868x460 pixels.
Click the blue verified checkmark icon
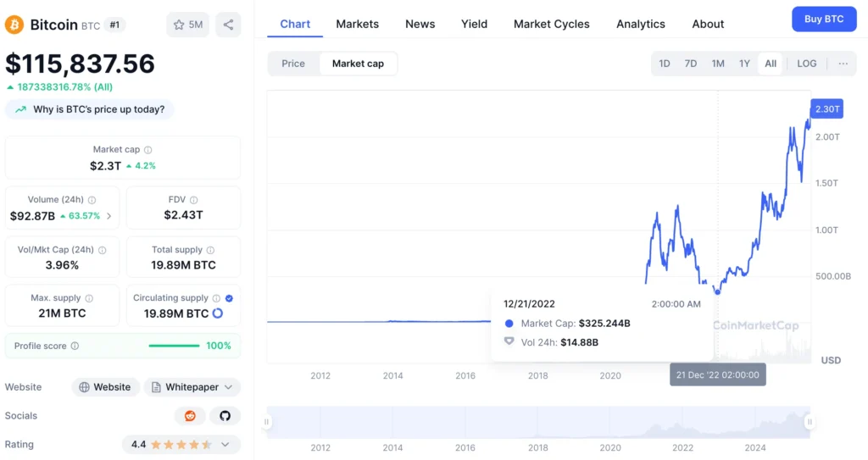pyautogui.click(x=229, y=298)
